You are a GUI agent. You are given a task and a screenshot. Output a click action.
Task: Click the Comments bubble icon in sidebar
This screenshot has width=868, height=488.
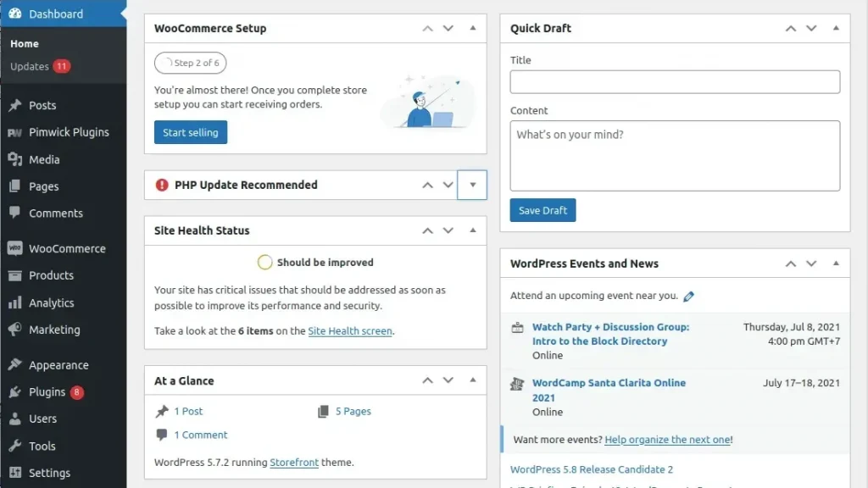click(15, 213)
